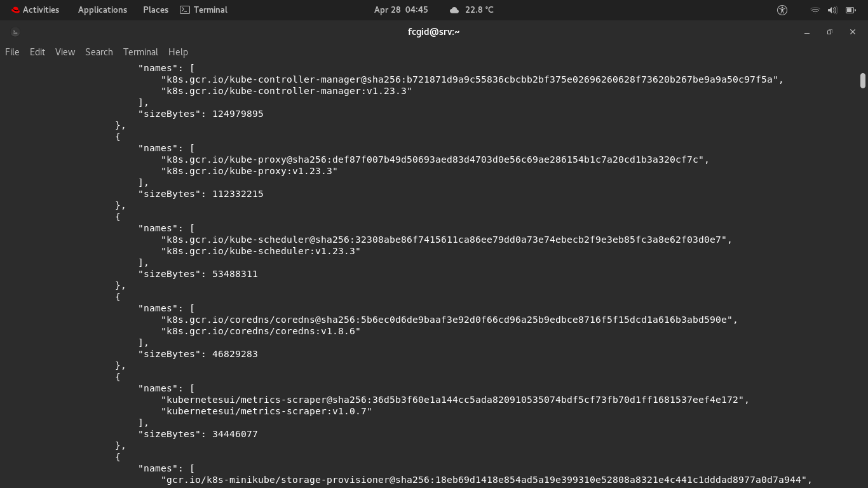Image resolution: width=868 pixels, height=488 pixels.
Task: Click the coredns sha256 digest line
Action: [449, 320]
